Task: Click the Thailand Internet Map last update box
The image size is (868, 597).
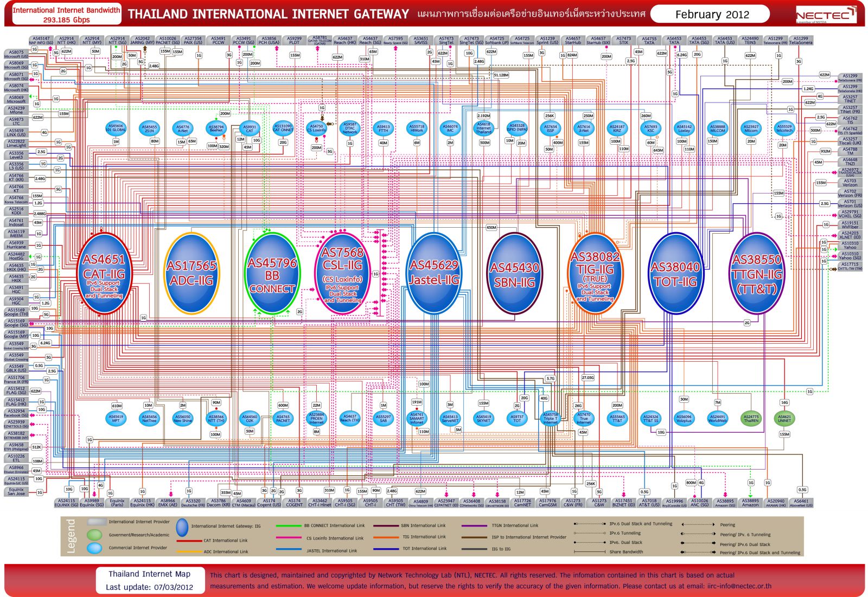Action: click(x=149, y=580)
